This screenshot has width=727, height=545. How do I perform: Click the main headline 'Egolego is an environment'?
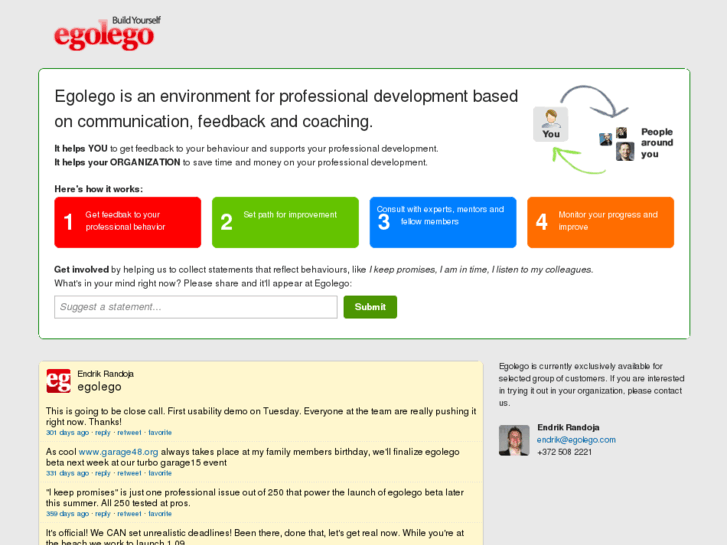[x=286, y=109]
